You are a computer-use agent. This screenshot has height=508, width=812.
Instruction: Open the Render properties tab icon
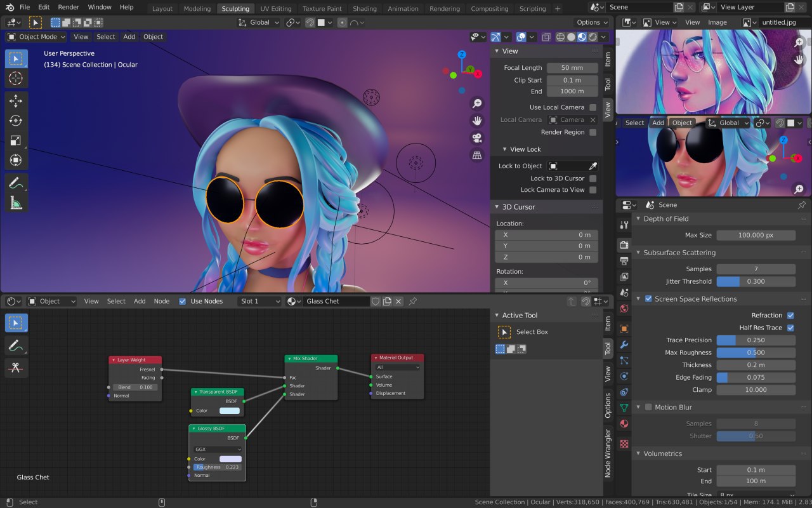click(x=624, y=244)
